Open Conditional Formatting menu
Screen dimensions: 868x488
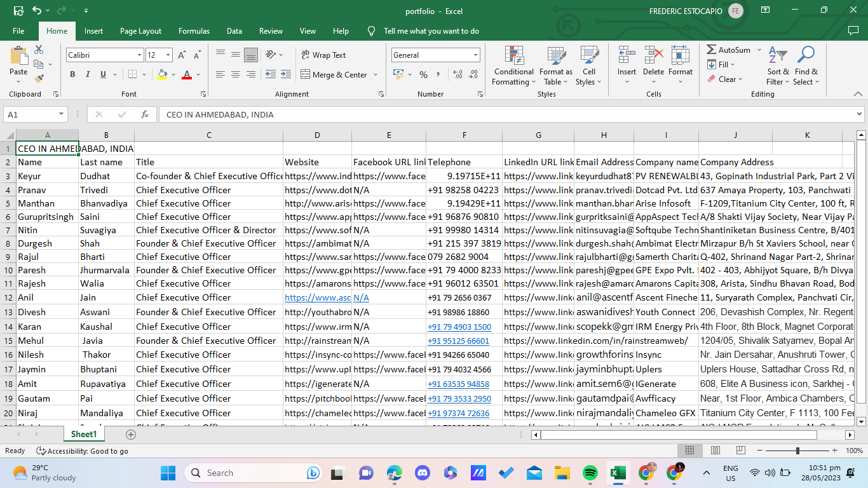(x=514, y=66)
